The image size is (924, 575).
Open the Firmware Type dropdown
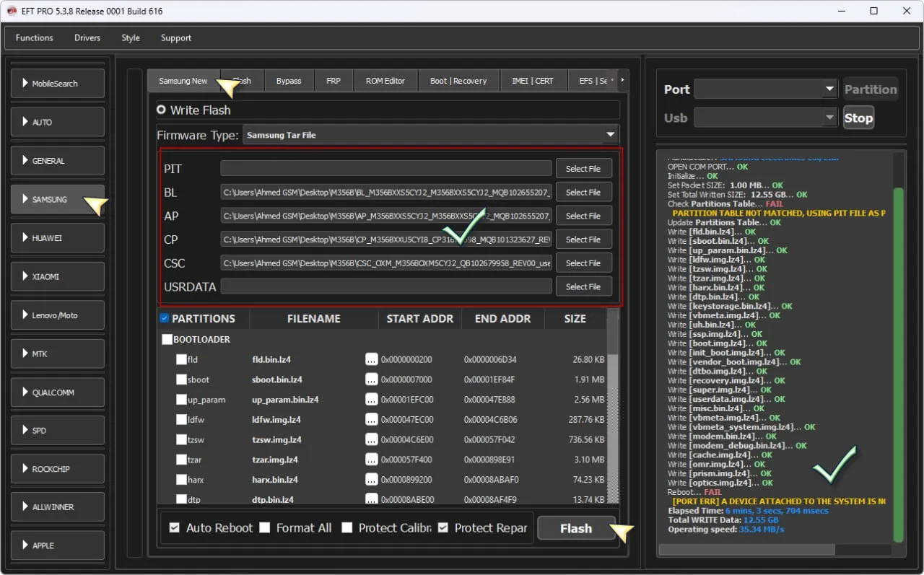tap(611, 135)
